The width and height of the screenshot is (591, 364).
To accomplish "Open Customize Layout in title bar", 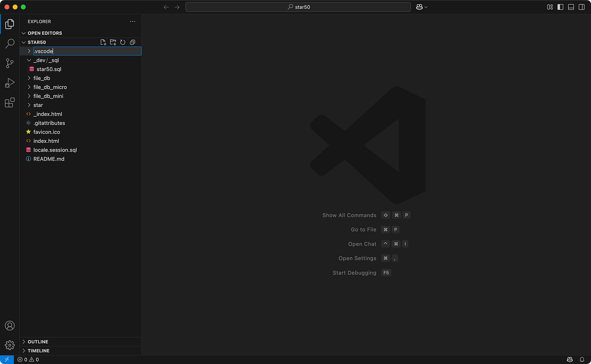I will coord(550,7).
